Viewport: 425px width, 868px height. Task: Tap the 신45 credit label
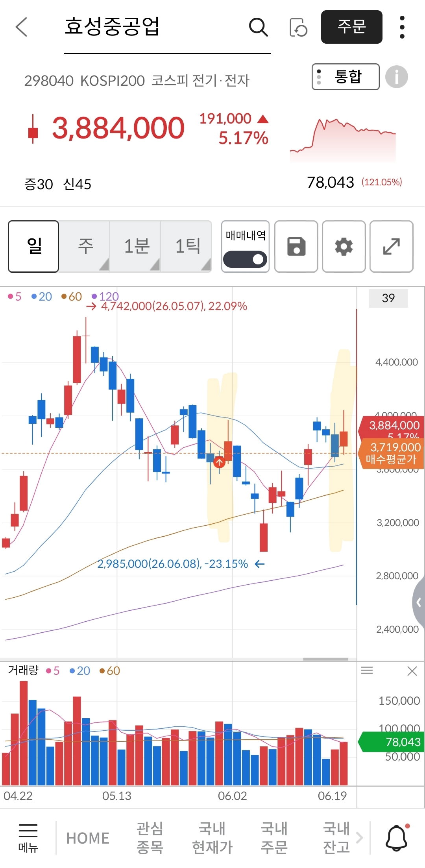click(x=77, y=184)
